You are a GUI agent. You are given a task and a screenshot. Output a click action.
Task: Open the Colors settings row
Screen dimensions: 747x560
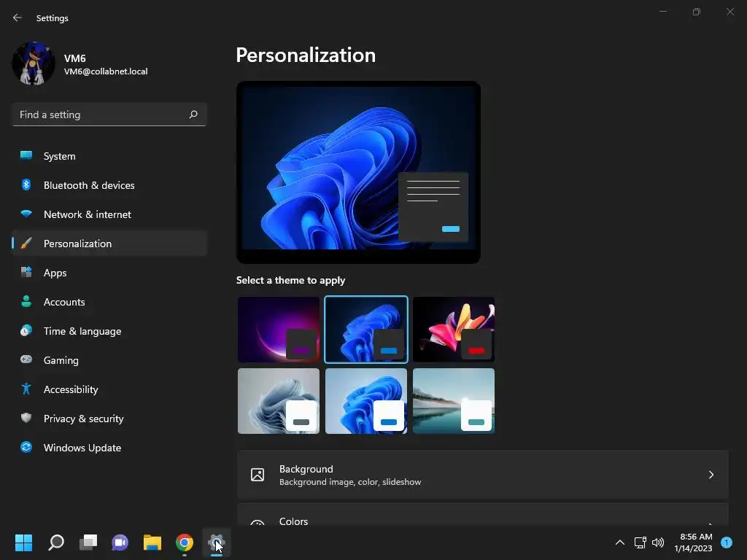[483, 515]
